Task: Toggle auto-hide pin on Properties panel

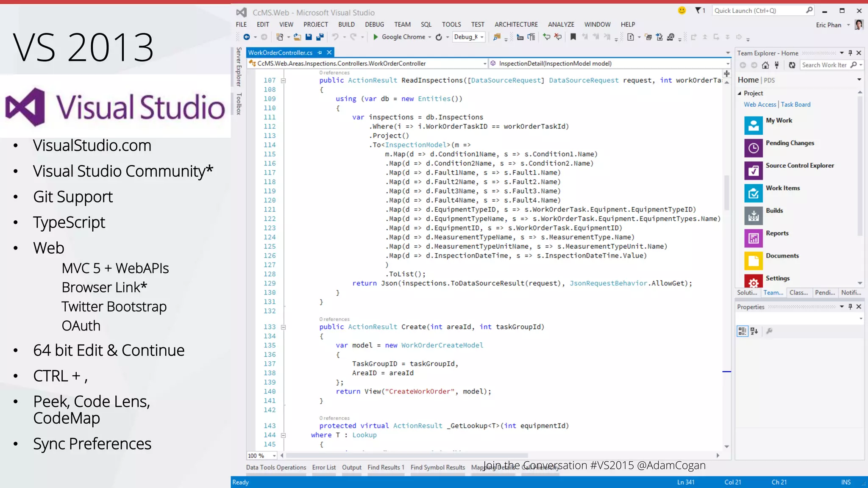Action: pyautogui.click(x=850, y=307)
